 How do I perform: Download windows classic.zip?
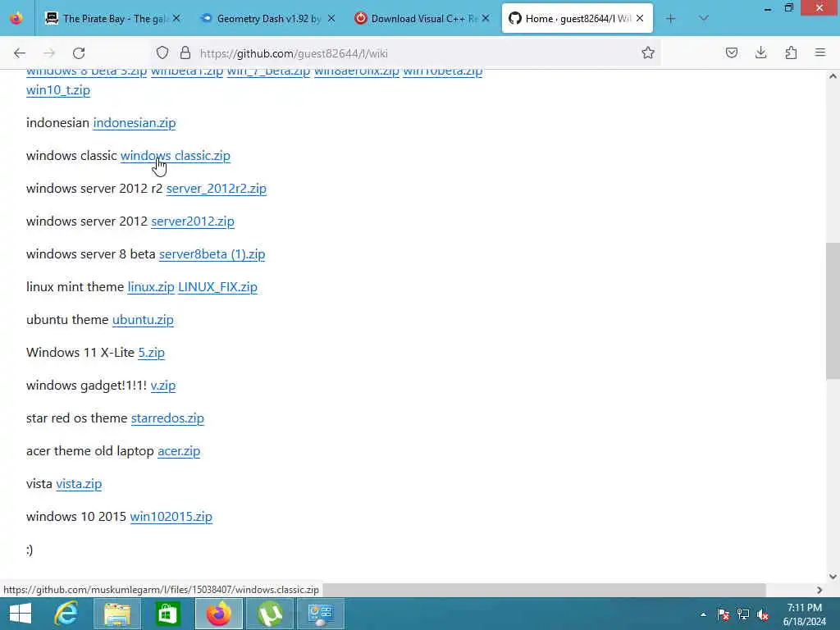click(x=176, y=155)
